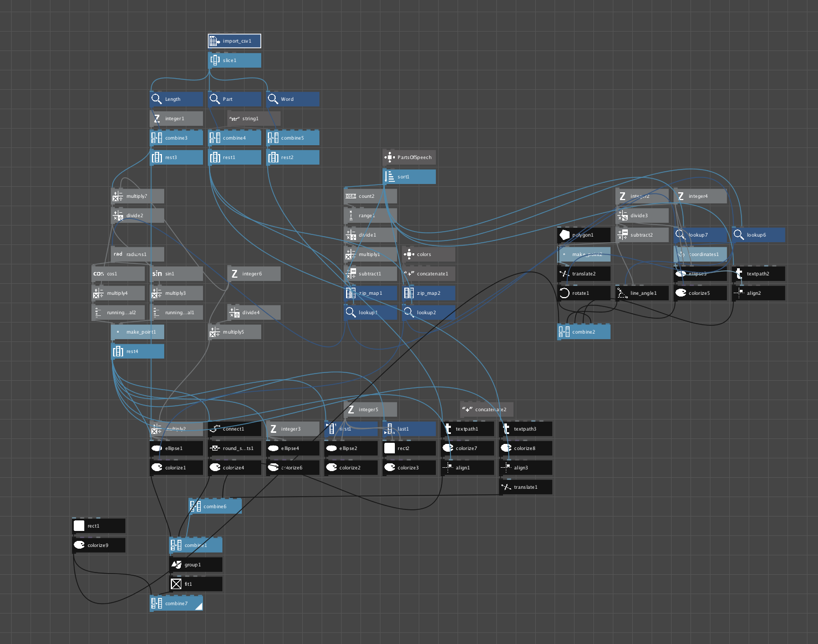The image size is (818, 644).
Task: Select the rotate1 node's rotate icon
Action: (x=564, y=293)
